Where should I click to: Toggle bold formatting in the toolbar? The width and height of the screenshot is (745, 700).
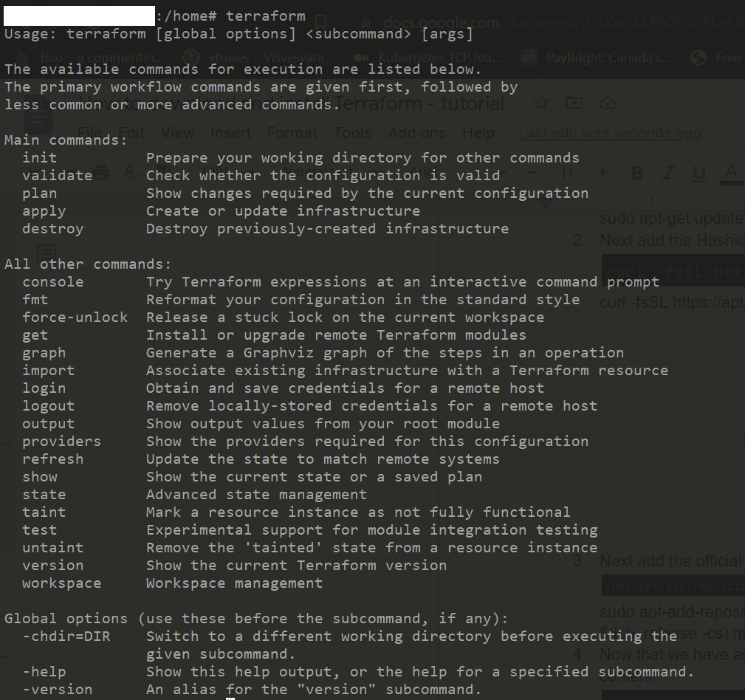pyautogui.click(x=636, y=173)
